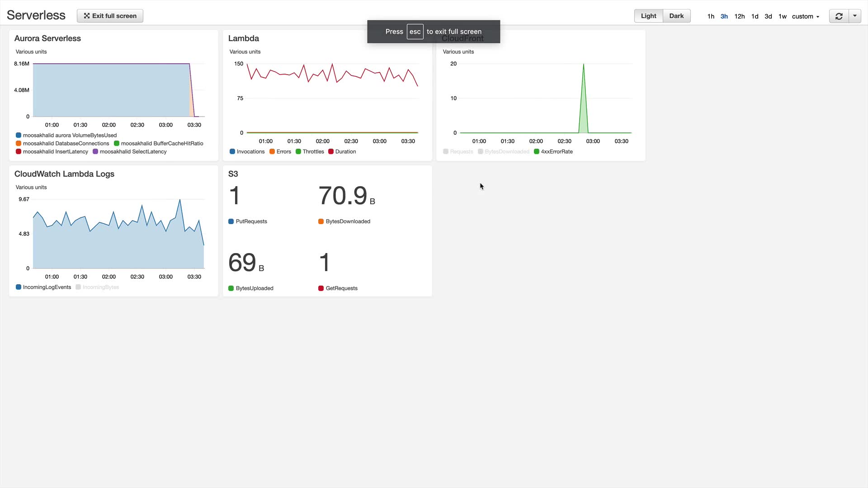Click the S3 PutRequests metric label
The width and height of the screenshot is (868, 488).
pyautogui.click(x=251, y=221)
